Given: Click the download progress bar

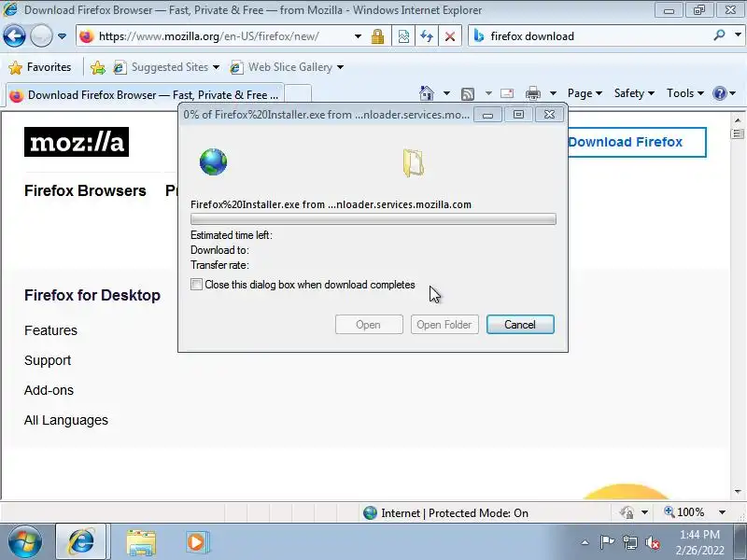Looking at the screenshot, I should coord(373,219).
